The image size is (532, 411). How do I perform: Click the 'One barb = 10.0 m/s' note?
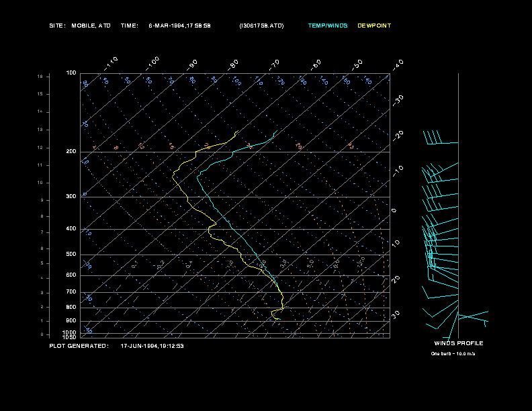(x=453, y=354)
